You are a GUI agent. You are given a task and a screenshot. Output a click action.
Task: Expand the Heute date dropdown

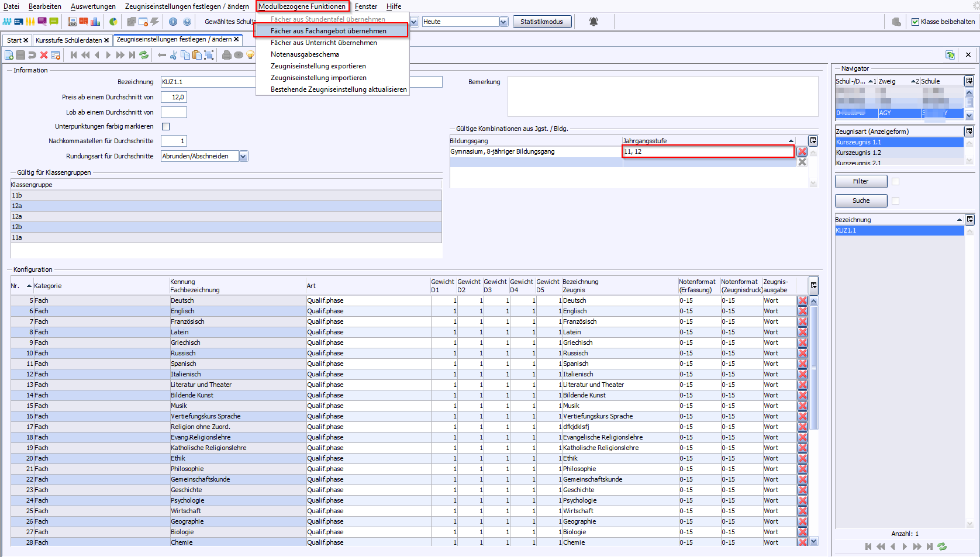503,22
